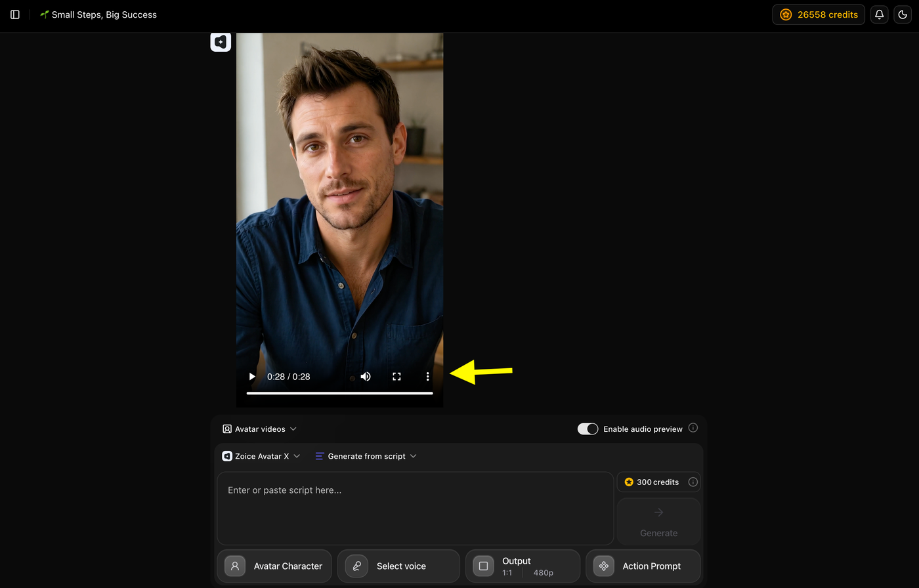The height and width of the screenshot is (588, 919).
Task: Switch theme with the moon icon
Action: tap(901, 14)
